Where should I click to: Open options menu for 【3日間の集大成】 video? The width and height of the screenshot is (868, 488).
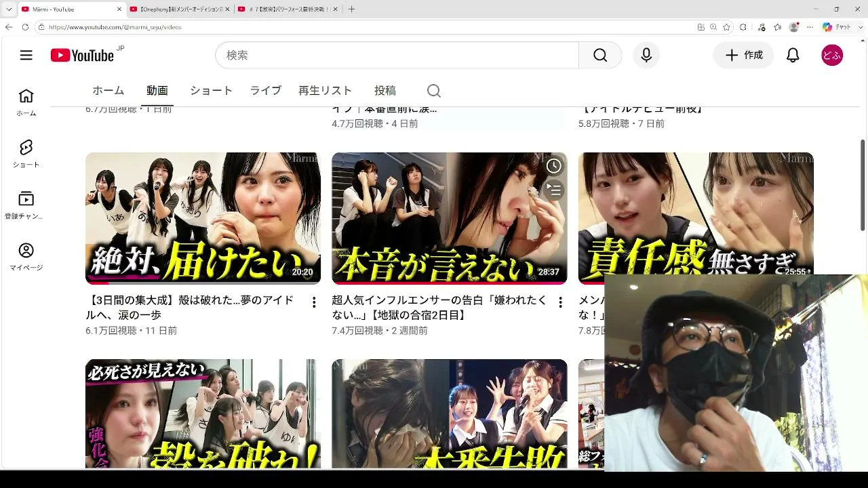314,302
